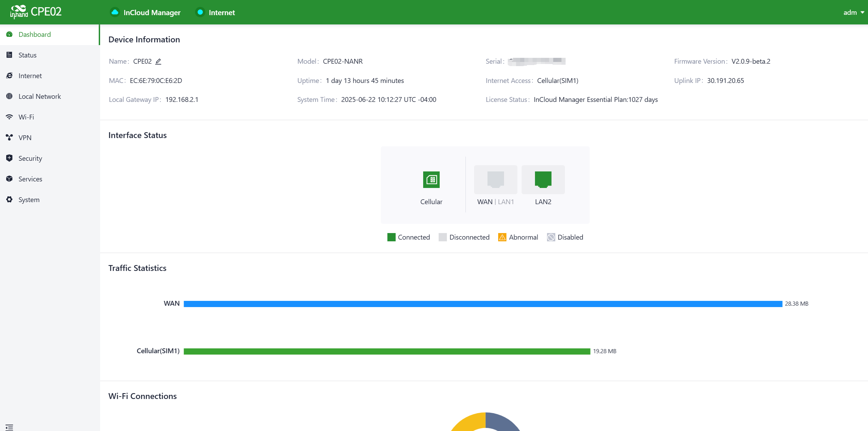Open the VPN sidebar section

[25, 138]
